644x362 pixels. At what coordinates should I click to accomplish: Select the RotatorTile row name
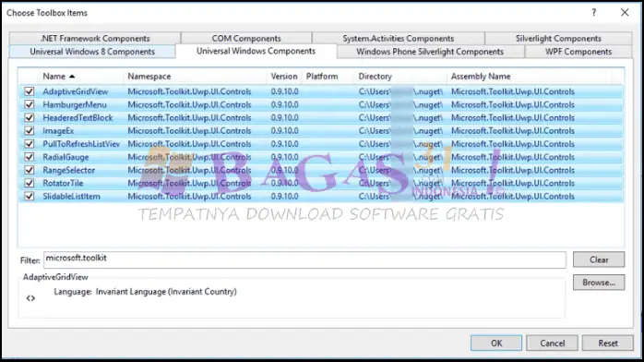click(63, 183)
